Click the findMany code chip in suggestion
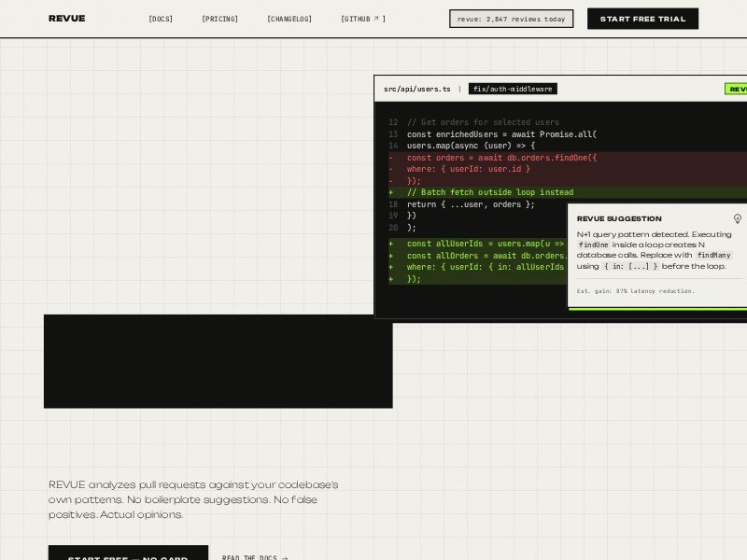747x560 pixels. point(713,255)
